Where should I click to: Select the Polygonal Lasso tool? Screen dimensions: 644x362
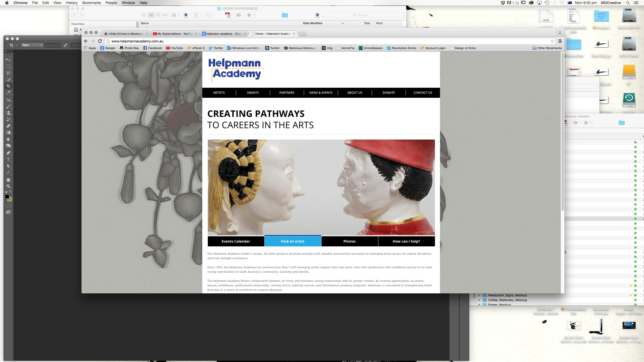[x=8, y=73]
